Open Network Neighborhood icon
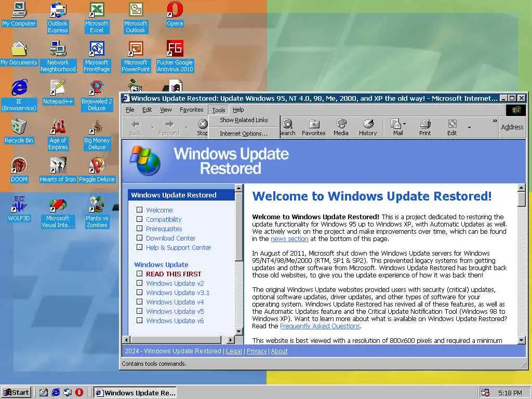 click(x=58, y=56)
